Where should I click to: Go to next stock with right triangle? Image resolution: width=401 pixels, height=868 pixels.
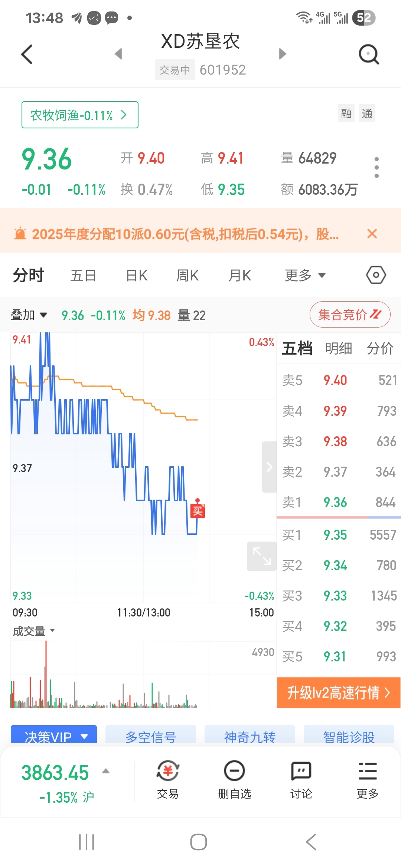coord(283,54)
